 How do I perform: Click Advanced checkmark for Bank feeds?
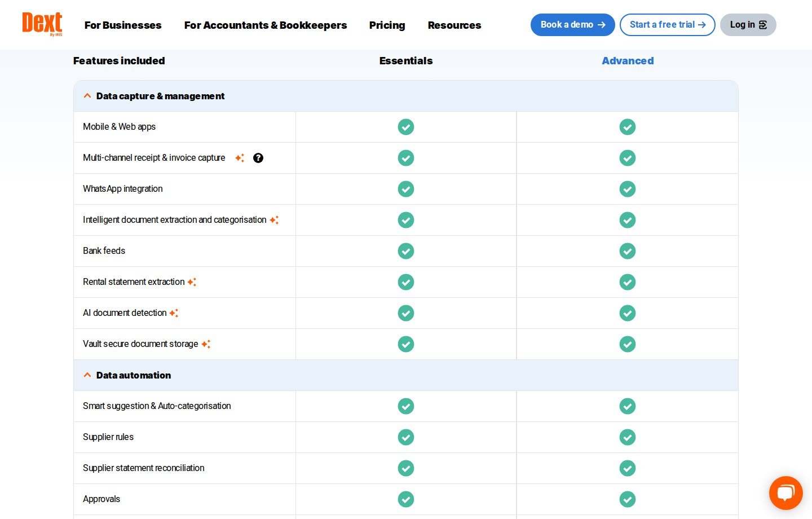click(628, 251)
